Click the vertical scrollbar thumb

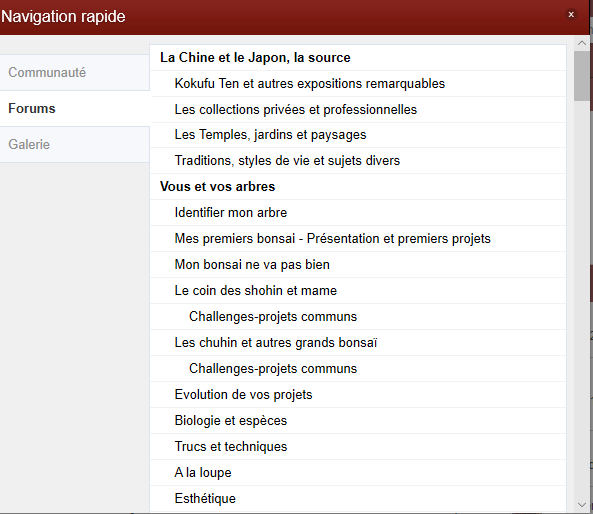(582, 76)
